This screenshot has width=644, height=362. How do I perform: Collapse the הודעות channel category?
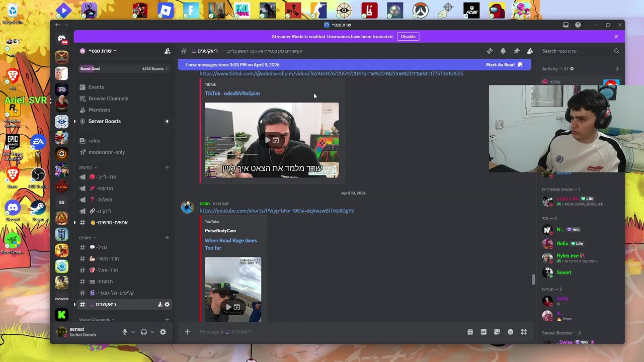[88, 167]
